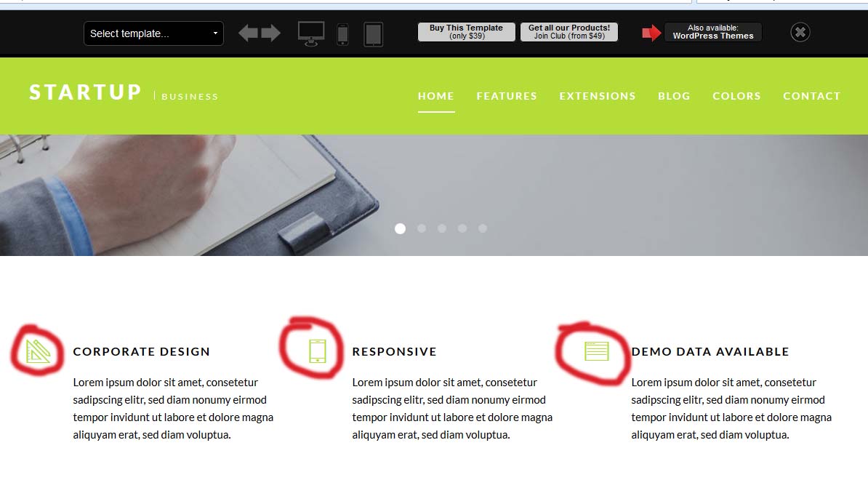Image resolution: width=868 pixels, height=504 pixels.
Task: Switch to tablet preview
Action: tap(373, 34)
